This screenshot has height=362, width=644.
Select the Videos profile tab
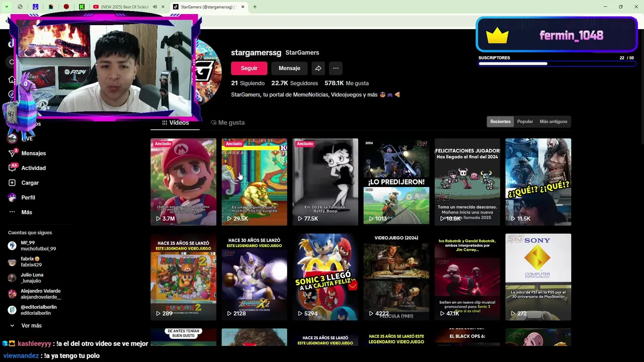coord(176,123)
